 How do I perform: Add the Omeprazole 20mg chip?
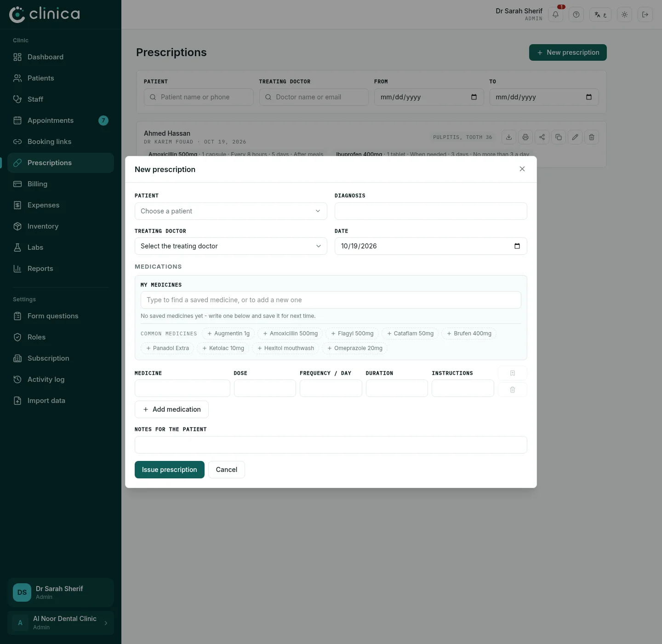coord(355,348)
